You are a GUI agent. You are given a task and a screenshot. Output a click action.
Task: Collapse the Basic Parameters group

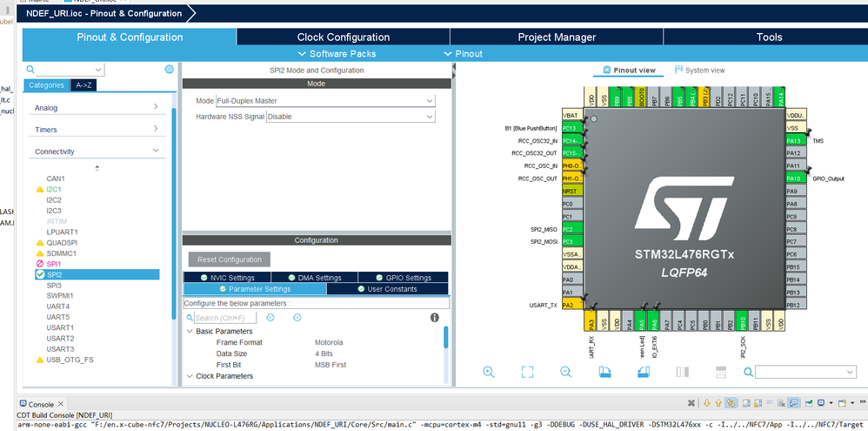[190, 331]
